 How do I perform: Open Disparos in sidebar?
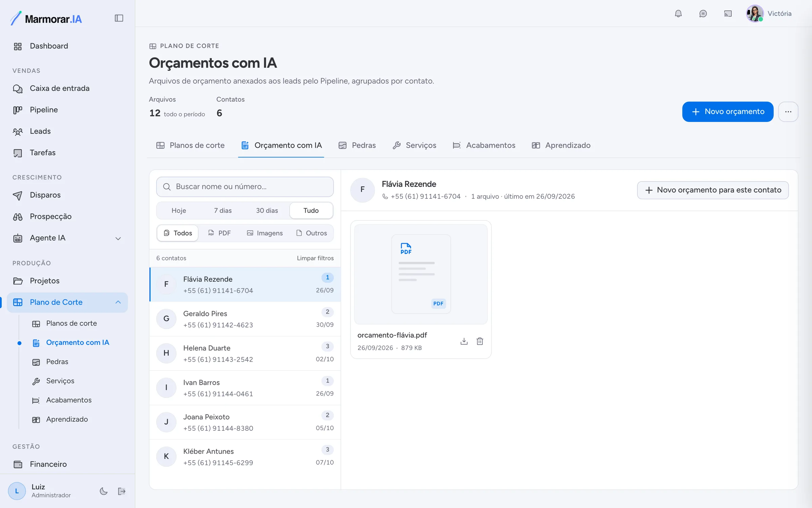coord(68,195)
